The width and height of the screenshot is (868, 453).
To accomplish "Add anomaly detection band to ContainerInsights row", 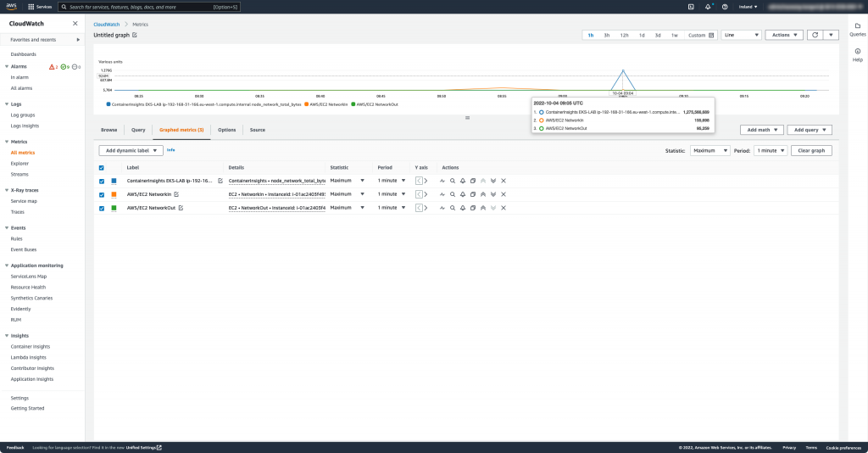I will click(442, 181).
